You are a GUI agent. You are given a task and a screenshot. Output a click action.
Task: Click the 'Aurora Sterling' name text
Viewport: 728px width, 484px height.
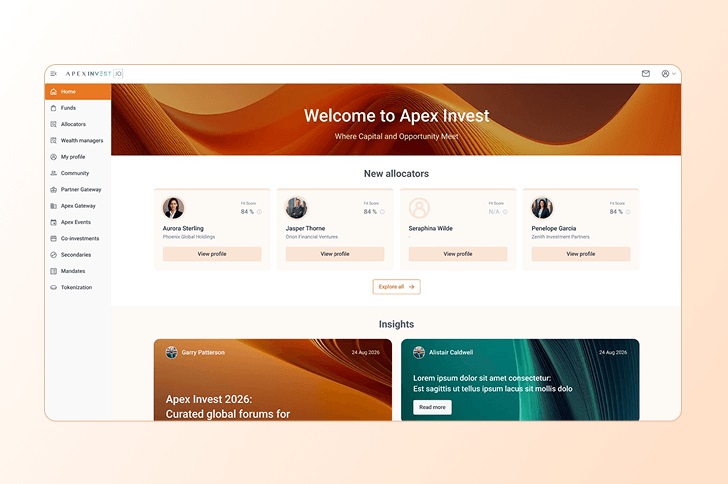(x=183, y=229)
